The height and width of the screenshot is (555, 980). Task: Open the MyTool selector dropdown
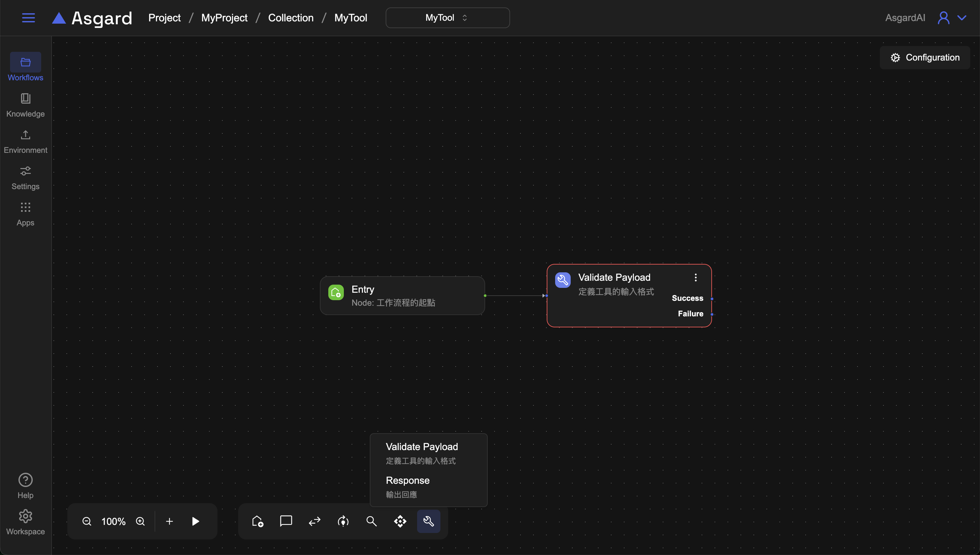[447, 18]
